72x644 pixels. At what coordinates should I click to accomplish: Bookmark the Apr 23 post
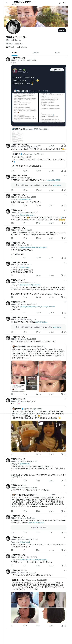point(62,190)
